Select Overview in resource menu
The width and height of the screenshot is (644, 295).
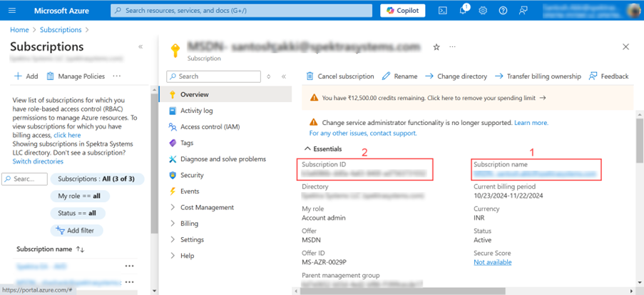pyautogui.click(x=225, y=94)
